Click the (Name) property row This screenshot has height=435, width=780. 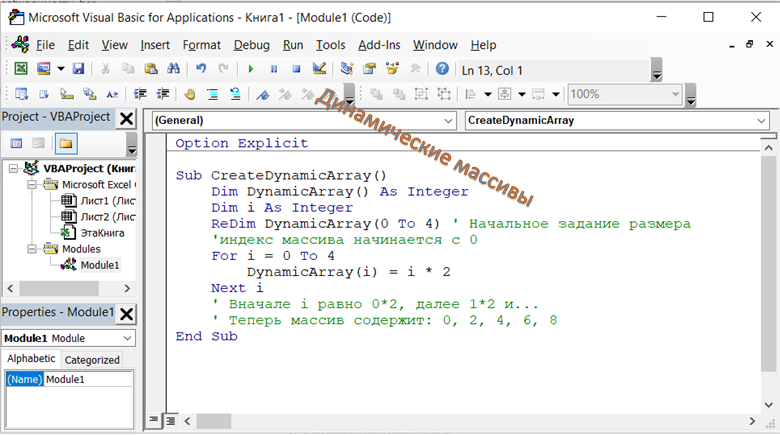(x=69, y=379)
